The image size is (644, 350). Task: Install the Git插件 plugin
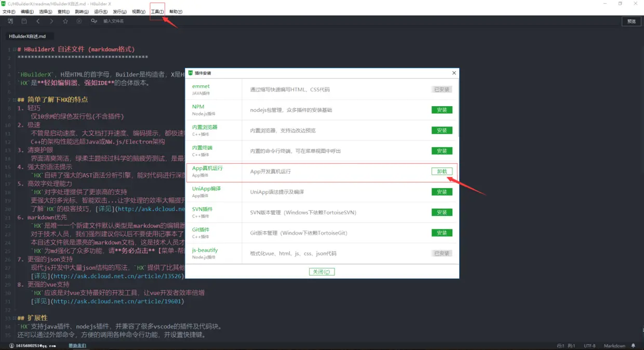(441, 233)
